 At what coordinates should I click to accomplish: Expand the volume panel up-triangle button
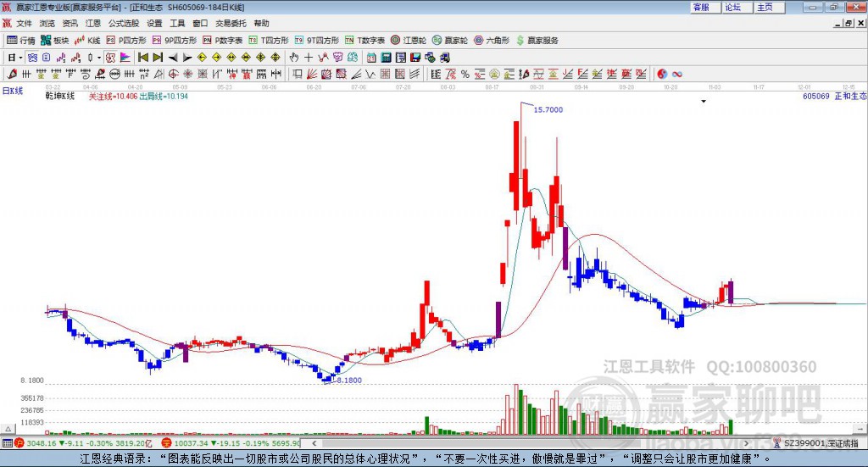pos(8,430)
